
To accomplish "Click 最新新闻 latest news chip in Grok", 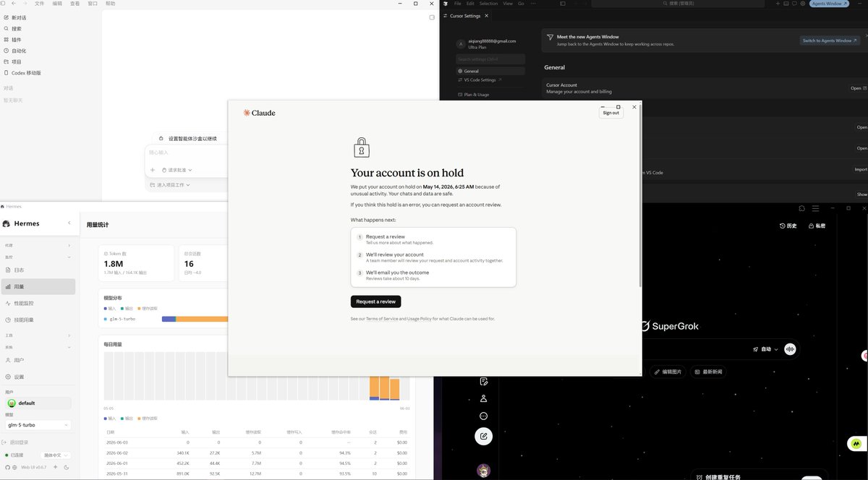I will click(x=708, y=372).
